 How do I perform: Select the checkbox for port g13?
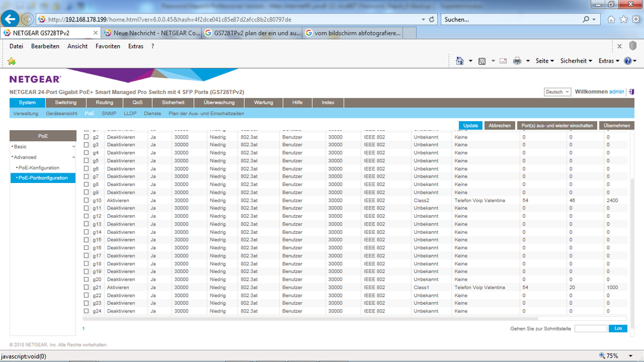[86, 224]
